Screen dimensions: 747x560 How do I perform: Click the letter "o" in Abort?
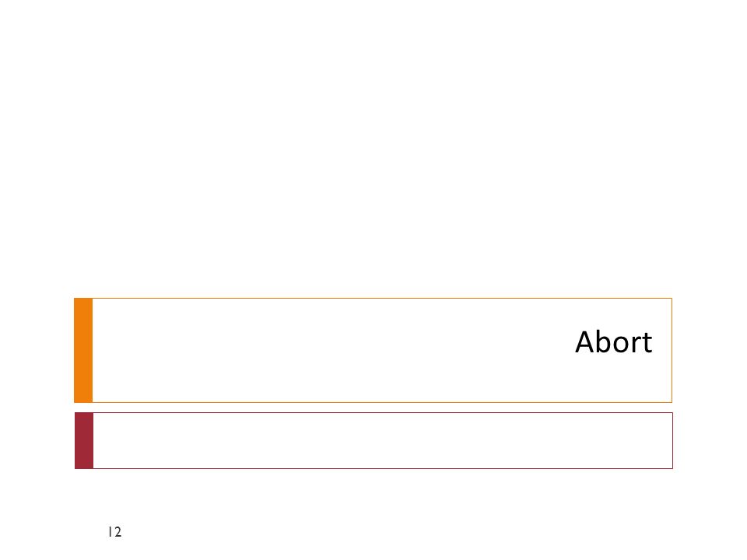(622, 345)
